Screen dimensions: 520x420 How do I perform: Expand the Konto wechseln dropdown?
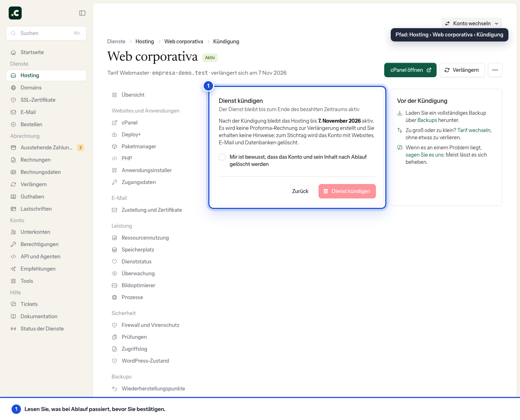pos(472,23)
